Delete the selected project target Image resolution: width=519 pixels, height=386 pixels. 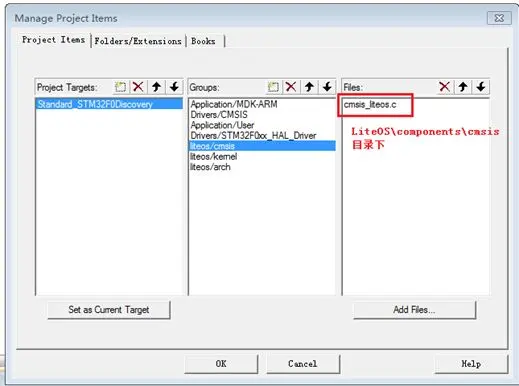point(138,87)
